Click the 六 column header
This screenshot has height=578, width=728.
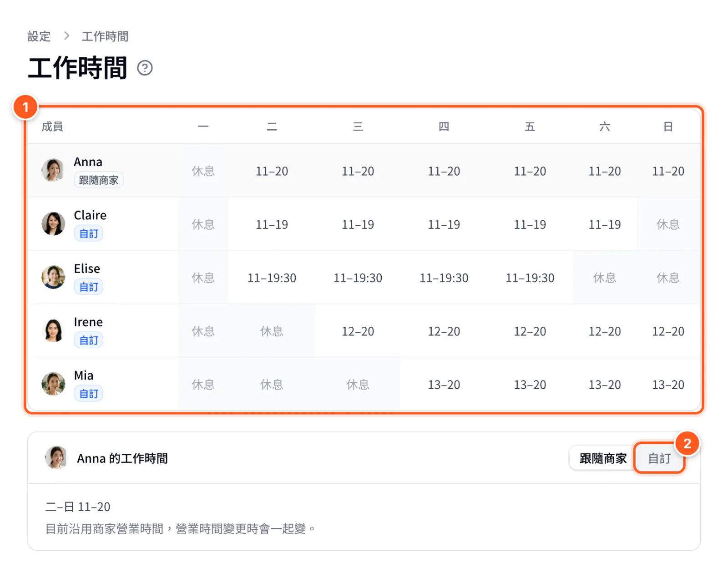pyautogui.click(x=604, y=127)
